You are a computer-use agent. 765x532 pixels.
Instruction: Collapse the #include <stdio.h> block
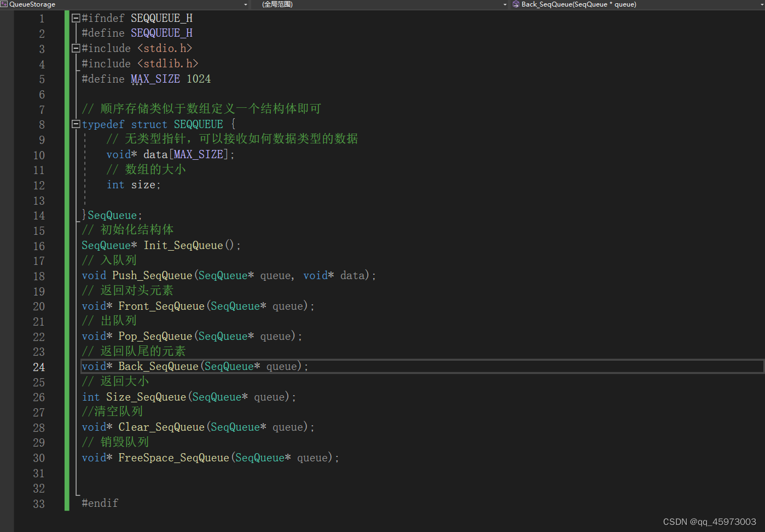[x=76, y=48]
